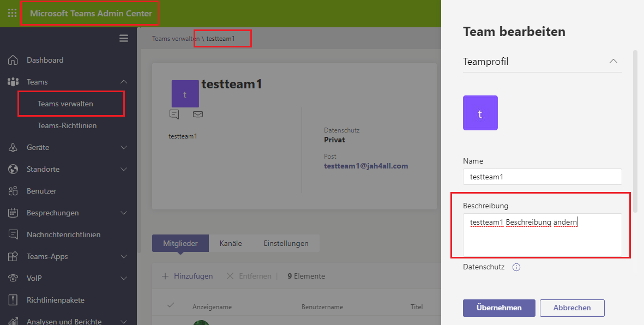Click into the Name input field
644x325 pixels.
(x=542, y=177)
